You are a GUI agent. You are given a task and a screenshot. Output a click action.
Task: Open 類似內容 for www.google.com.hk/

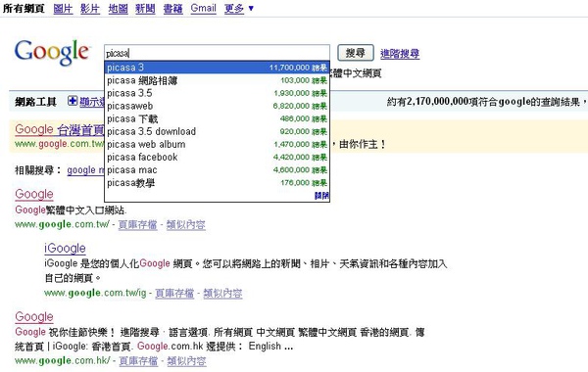pos(187,361)
